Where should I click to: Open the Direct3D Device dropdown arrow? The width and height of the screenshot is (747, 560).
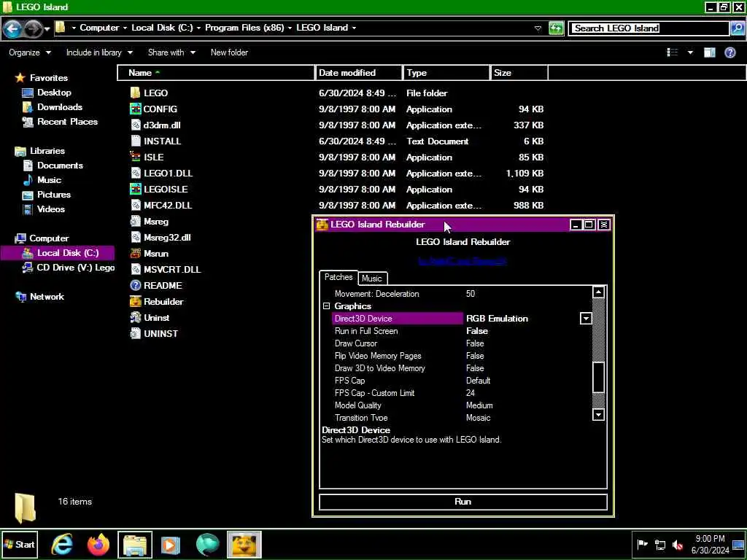586,319
